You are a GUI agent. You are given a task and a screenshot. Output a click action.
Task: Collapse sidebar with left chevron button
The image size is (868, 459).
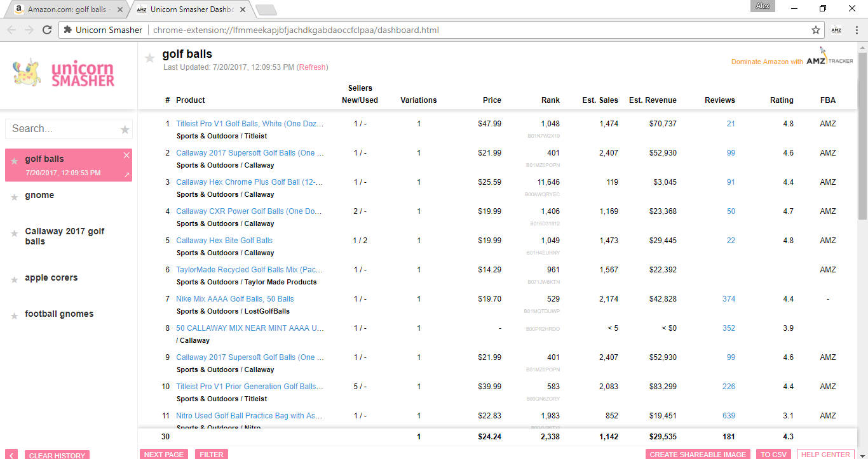(12, 455)
